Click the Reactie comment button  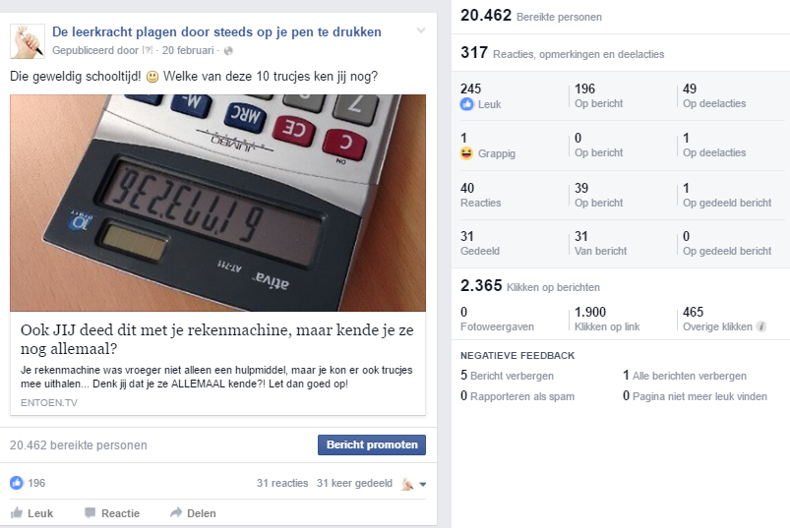[x=112, y=513]
